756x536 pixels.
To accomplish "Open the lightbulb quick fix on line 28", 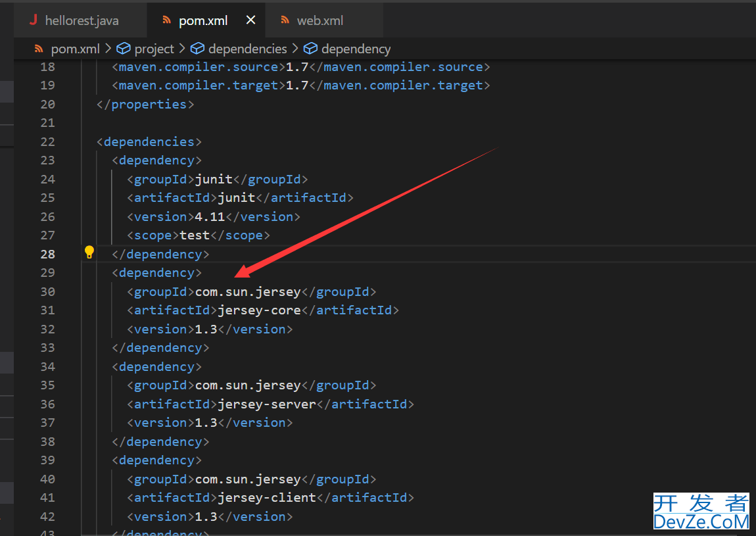I will click(x=89, y=252).
